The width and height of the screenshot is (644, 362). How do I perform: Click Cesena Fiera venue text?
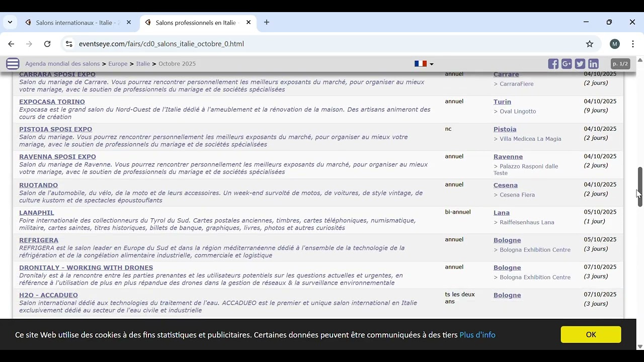coord(517,195)
